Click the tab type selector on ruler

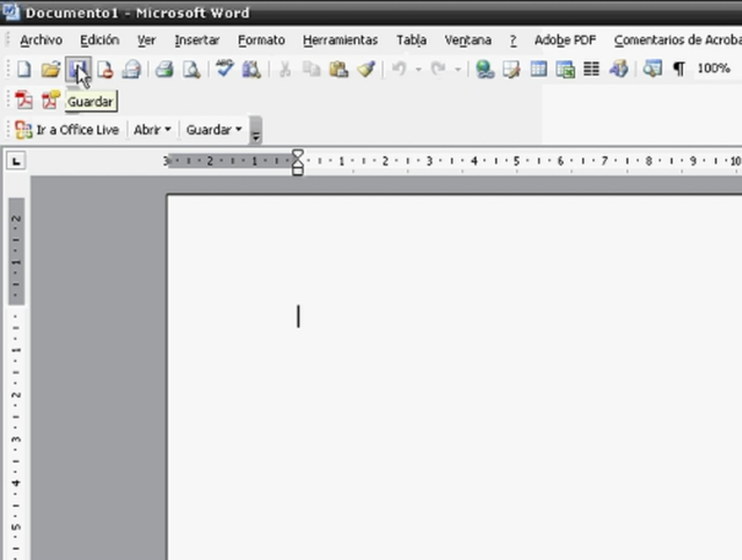16,161
